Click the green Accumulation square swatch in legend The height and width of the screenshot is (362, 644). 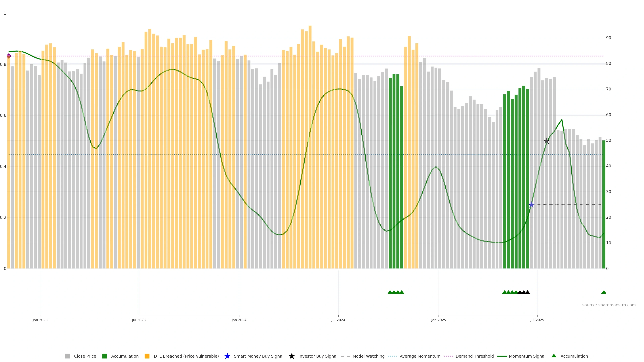tap(104, 356)
